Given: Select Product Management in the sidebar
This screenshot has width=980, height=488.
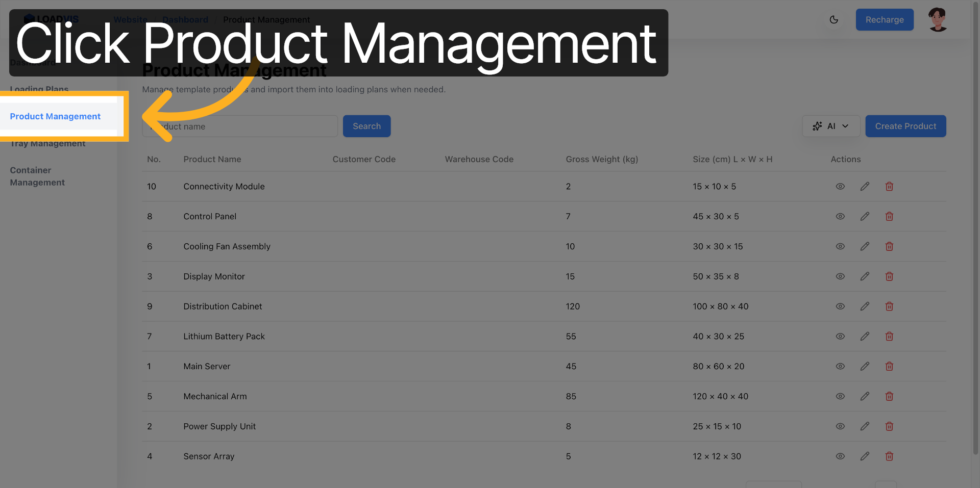Looking at the screenshot, I should tap(55, 116).
